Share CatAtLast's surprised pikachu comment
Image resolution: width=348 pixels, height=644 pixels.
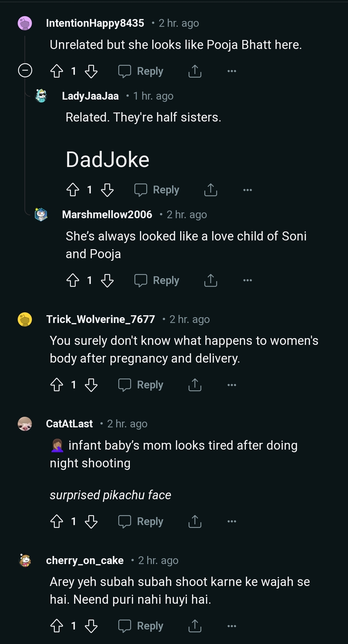coord(195,522)
